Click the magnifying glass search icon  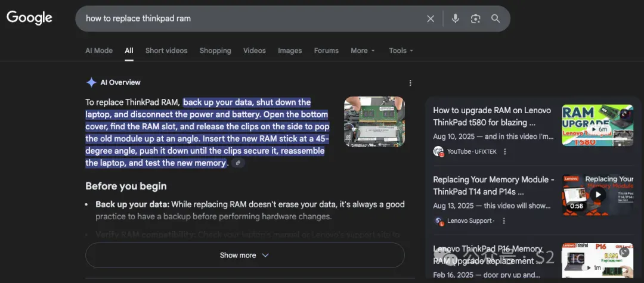click(x=496, y=18)
